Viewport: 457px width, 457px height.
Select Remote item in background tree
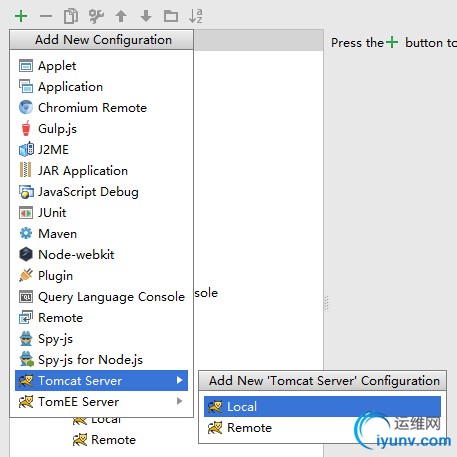click(113, 440)
